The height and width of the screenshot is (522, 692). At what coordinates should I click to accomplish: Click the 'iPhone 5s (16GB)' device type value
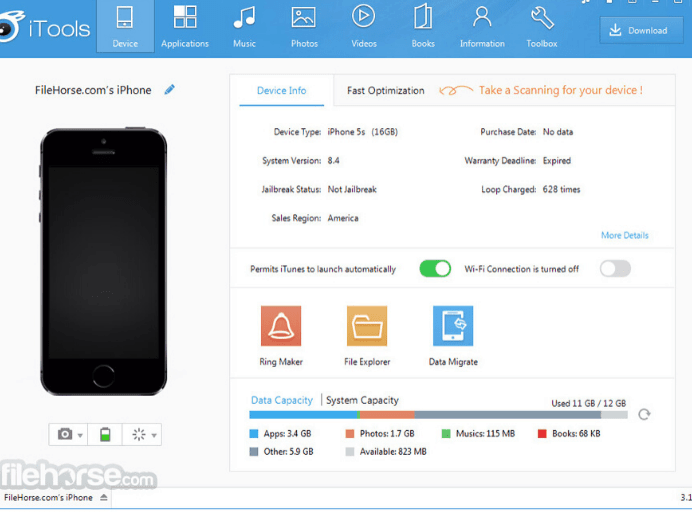363,132
